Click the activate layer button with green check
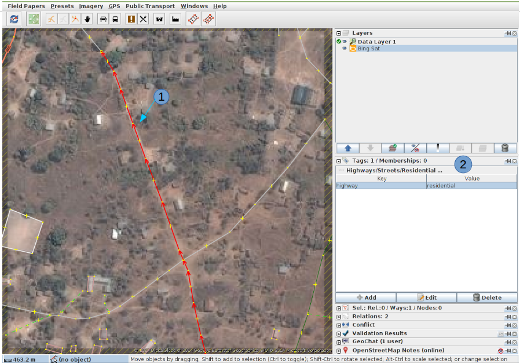Image resolution: width=520 pixels, height=364 pixels. point(393,148)
